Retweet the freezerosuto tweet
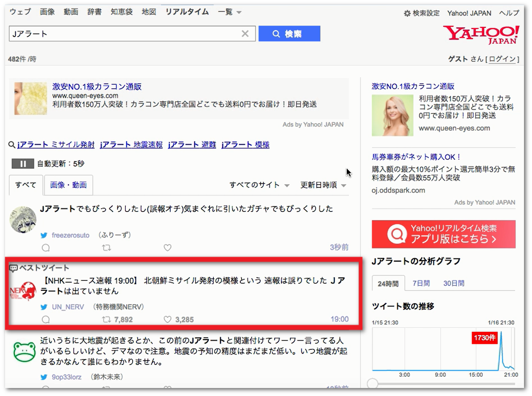 (x=107, y=248)
